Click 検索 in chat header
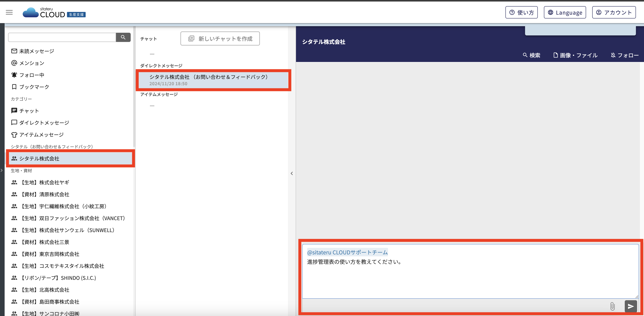The width and height of the screenshot is (644, 316). click(x=531, y=55)
